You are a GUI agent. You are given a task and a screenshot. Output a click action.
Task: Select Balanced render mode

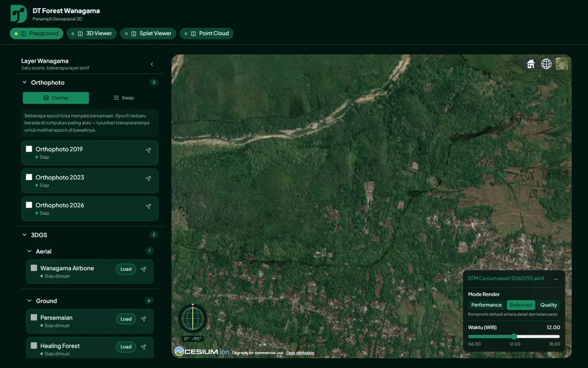point(521,305)
